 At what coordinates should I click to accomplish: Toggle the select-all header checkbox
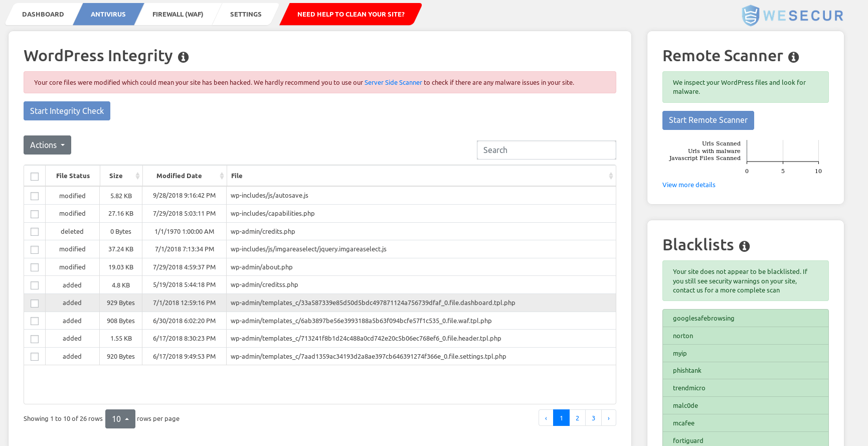pos(35,177)
